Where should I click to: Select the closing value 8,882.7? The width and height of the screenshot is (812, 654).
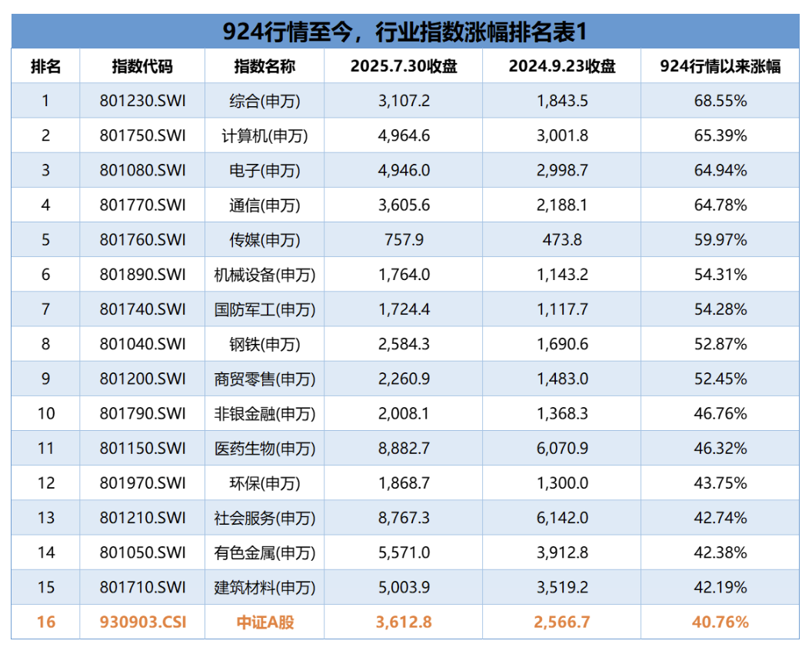coord(404,448)
